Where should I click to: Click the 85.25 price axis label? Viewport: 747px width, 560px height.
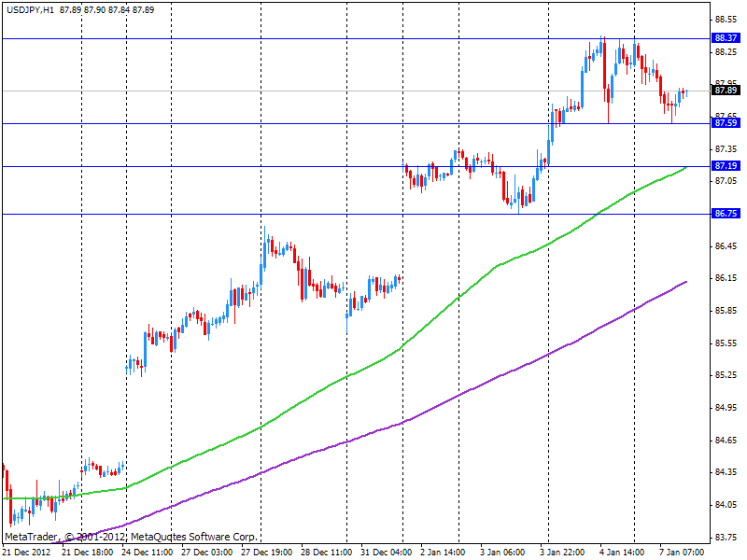[x=726, y=375]
